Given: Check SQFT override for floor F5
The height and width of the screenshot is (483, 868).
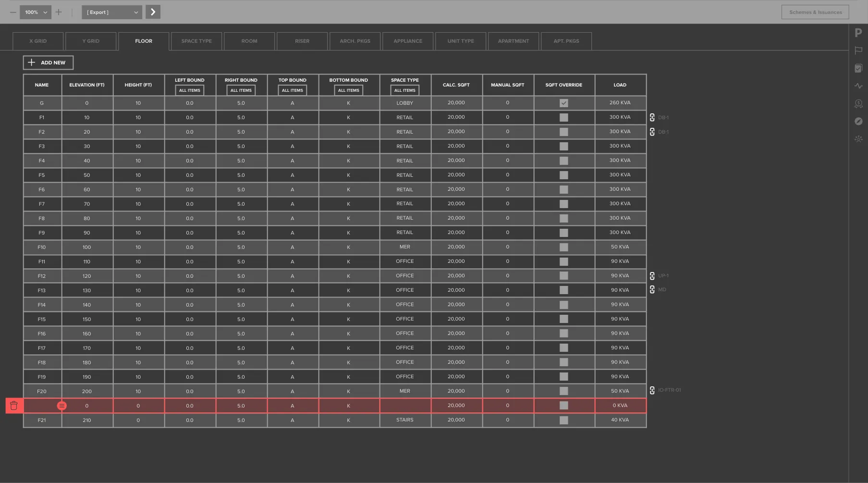Looking at the screenshot, I should 564,175.
